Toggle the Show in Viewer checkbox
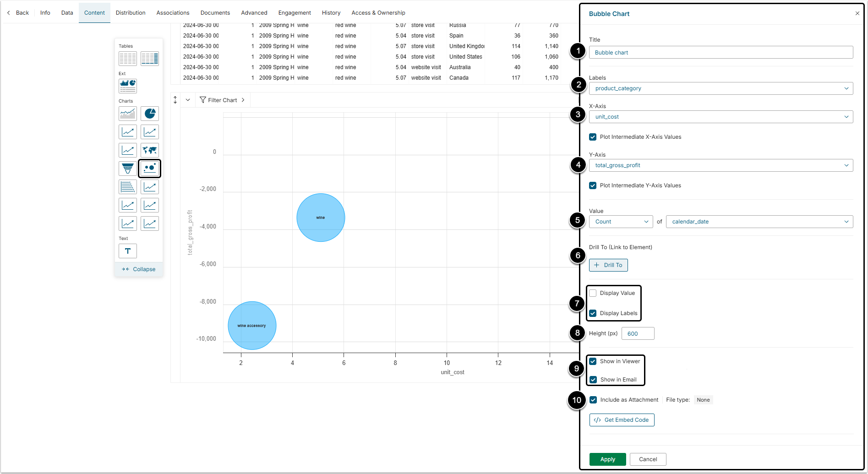 (593, 361)
